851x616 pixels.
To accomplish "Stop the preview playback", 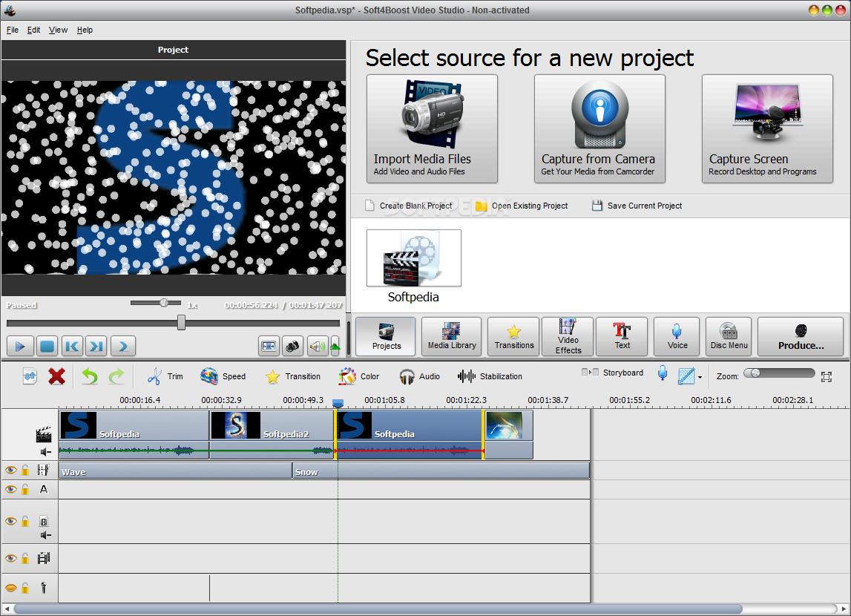I will pyautogui.click(x=47, y=347).
